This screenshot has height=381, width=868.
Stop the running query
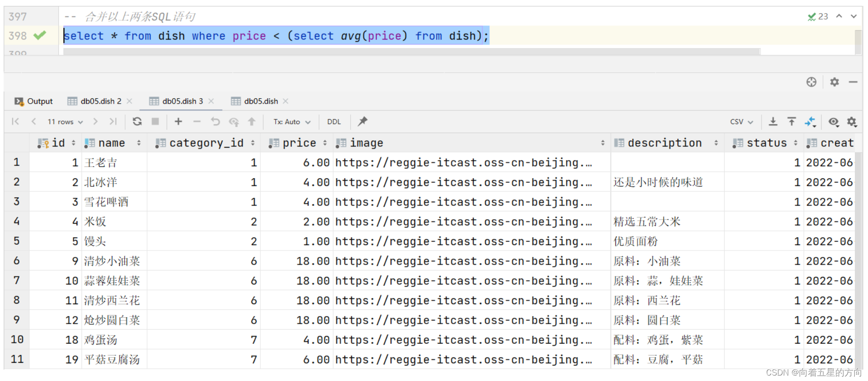pyautogui.click(x=155, y=121)
